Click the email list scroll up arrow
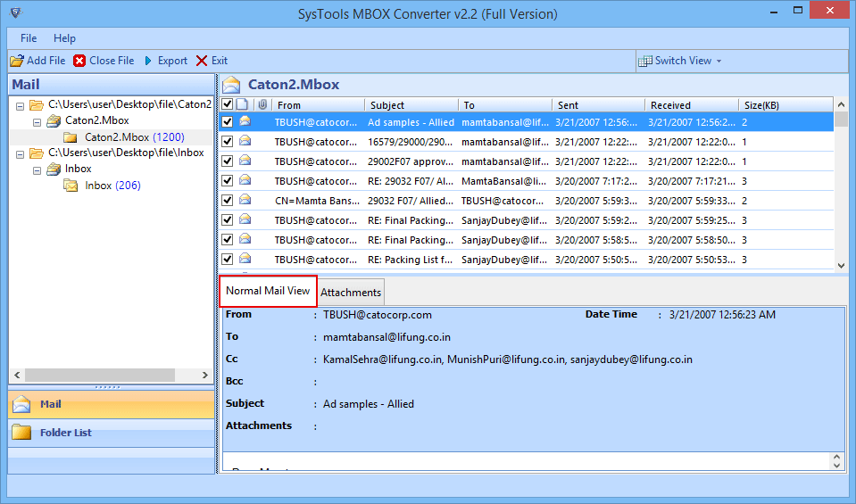856x504 pixels. coord(841,104)
